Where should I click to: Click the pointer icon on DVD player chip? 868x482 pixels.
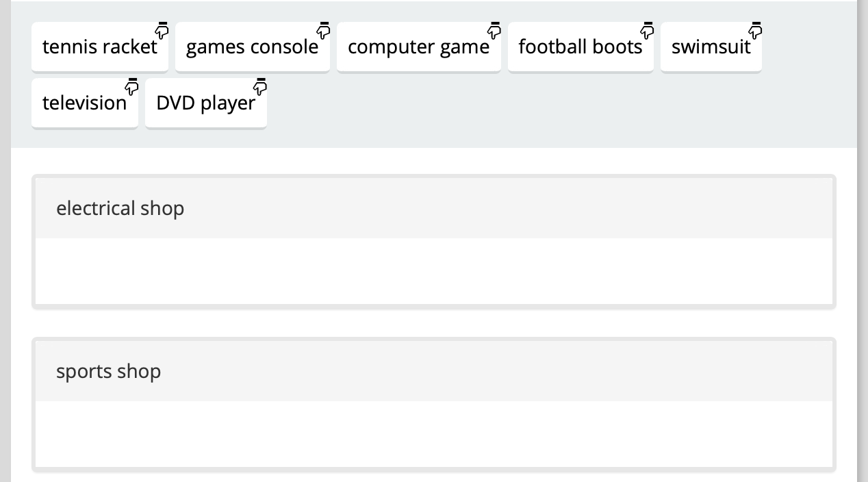(260, 86)
